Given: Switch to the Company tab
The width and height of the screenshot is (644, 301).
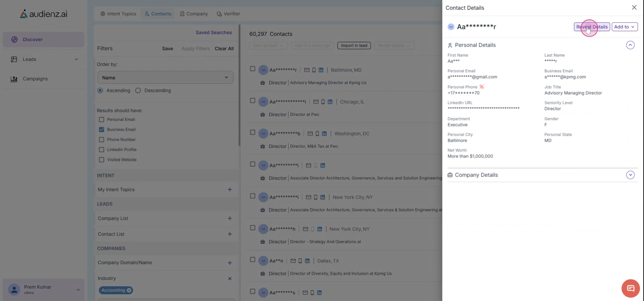Looking at the screenshot, I should pyautogui.click(x=194, y=14).
